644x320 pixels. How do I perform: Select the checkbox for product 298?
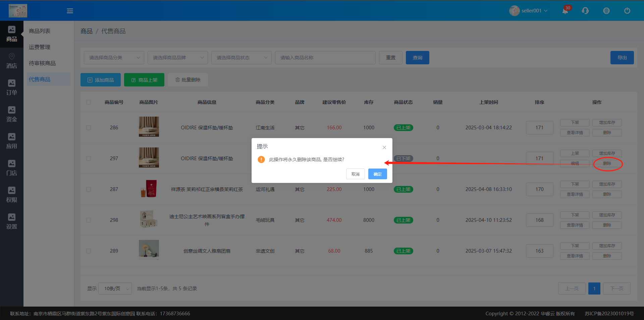89,220
